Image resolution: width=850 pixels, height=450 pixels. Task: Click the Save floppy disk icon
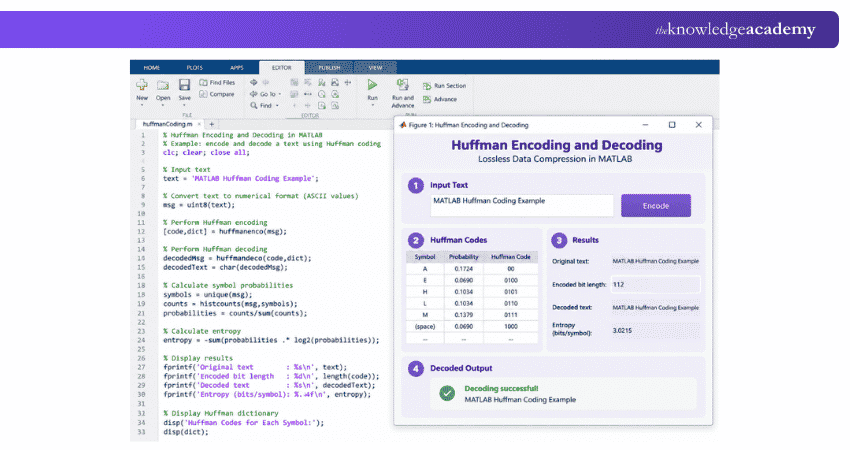(x=184, y=85)
